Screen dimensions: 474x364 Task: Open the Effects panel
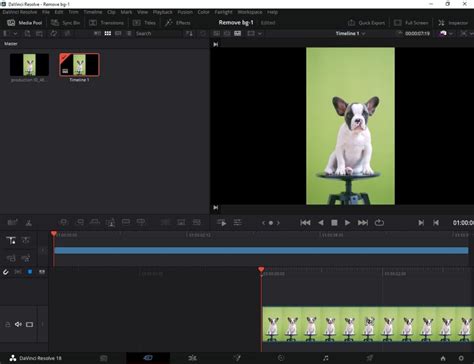pyautogui.click(x=178, y=23)
